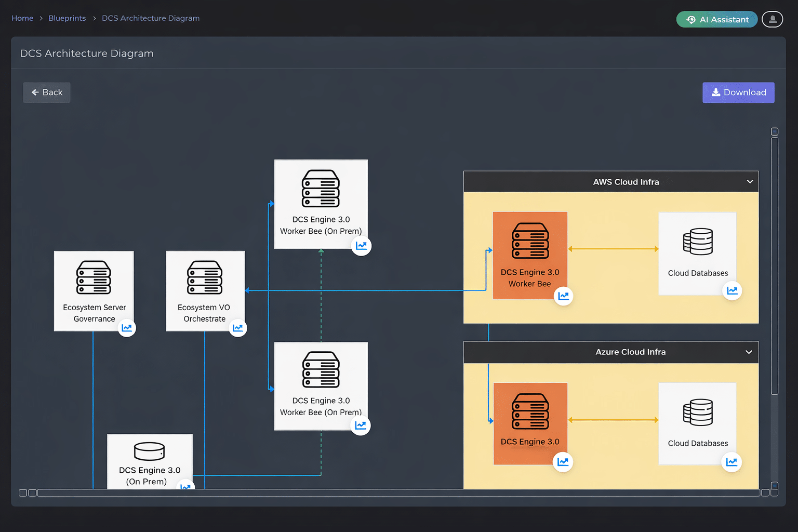Open chart icon on Ecosystem VO Orchestrate node

(238, 328)
